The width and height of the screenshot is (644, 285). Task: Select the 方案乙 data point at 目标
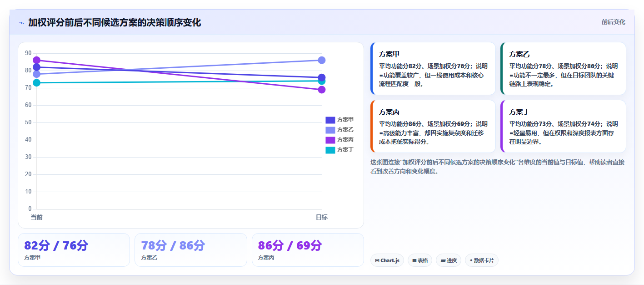pyautogui.click(x=321, y=60)
